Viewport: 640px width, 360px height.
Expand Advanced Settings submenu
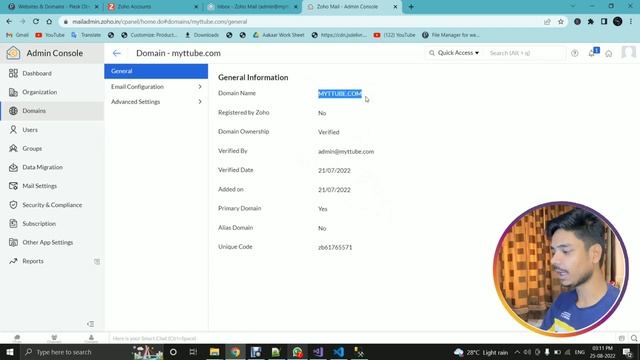tap(156, 102)
